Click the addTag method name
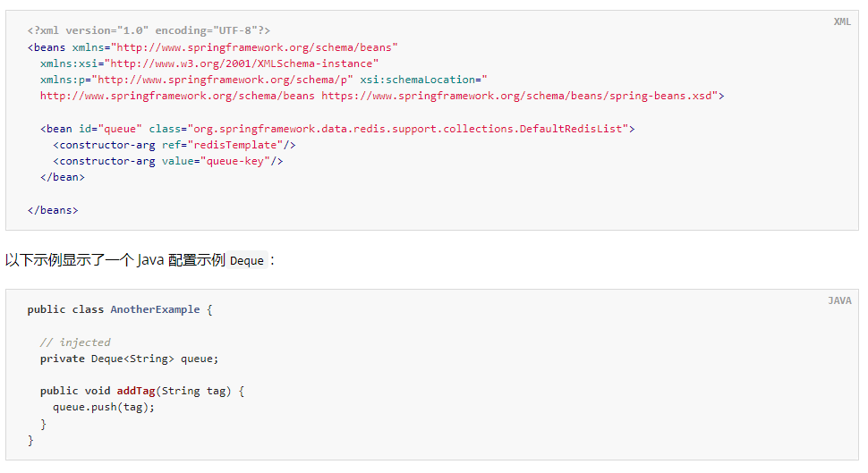The image size is (868, 473). pos(136,391)
